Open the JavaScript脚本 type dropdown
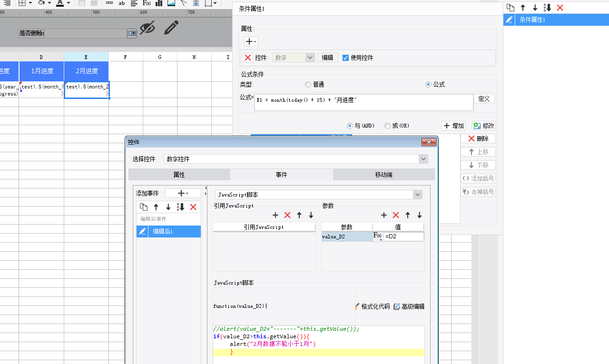Screen dimensions: 609x364 (x=417, y=195)
